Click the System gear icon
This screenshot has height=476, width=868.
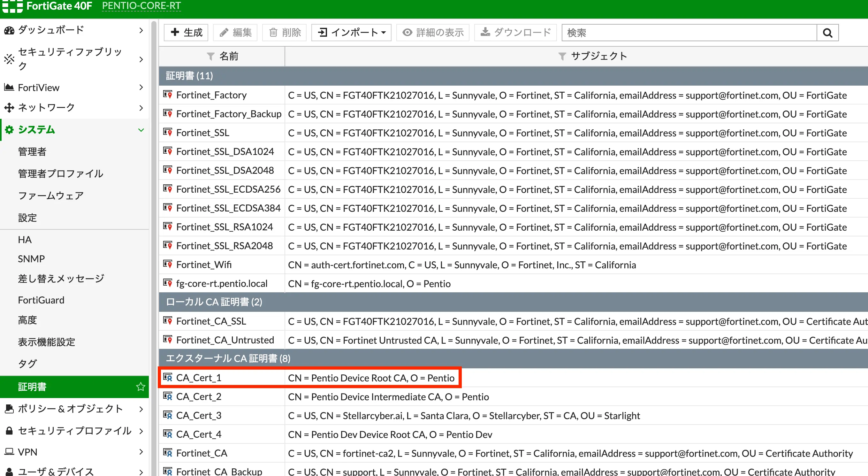(10, 129)
